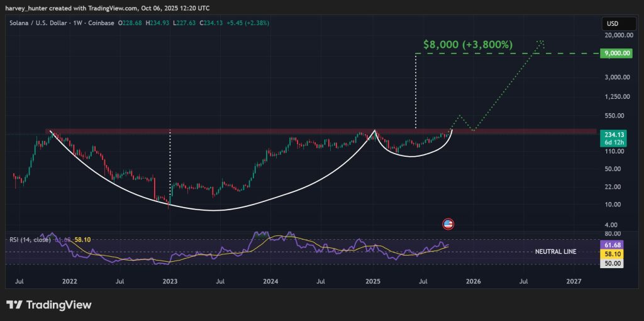Click the RSI 50.00 level label
The height and width of the screenshot is (321, 644).
(x=613, y=264)
